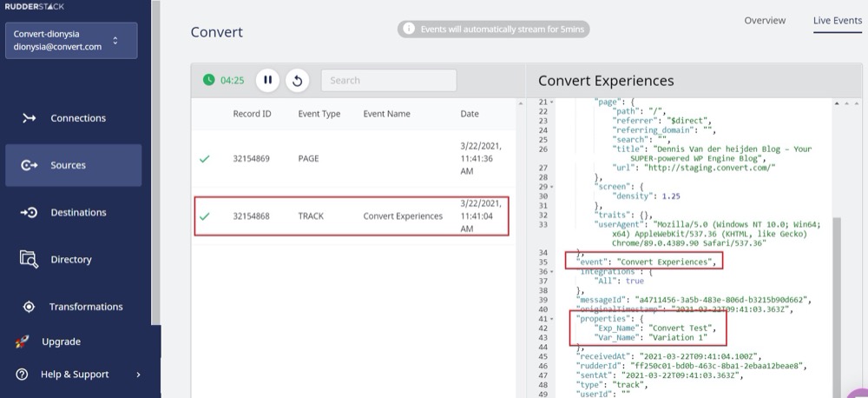Select Sources in the sidebar
868x398 pixels.
74,165
